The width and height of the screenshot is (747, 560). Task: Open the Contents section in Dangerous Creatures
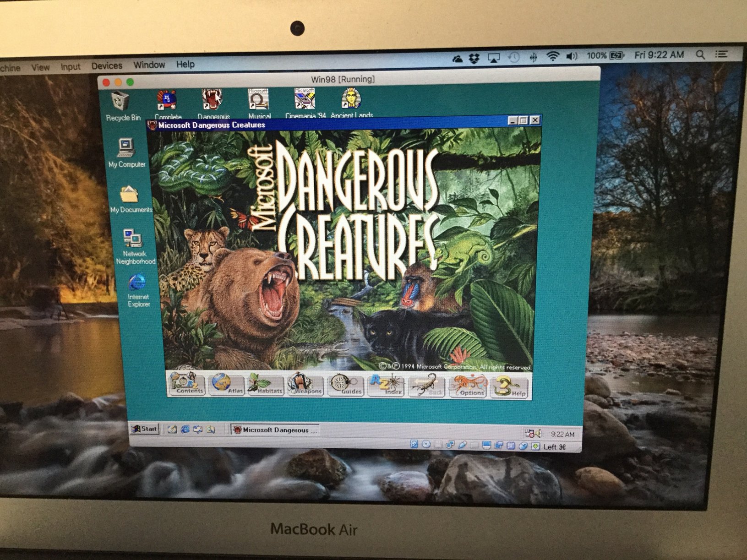187,384
